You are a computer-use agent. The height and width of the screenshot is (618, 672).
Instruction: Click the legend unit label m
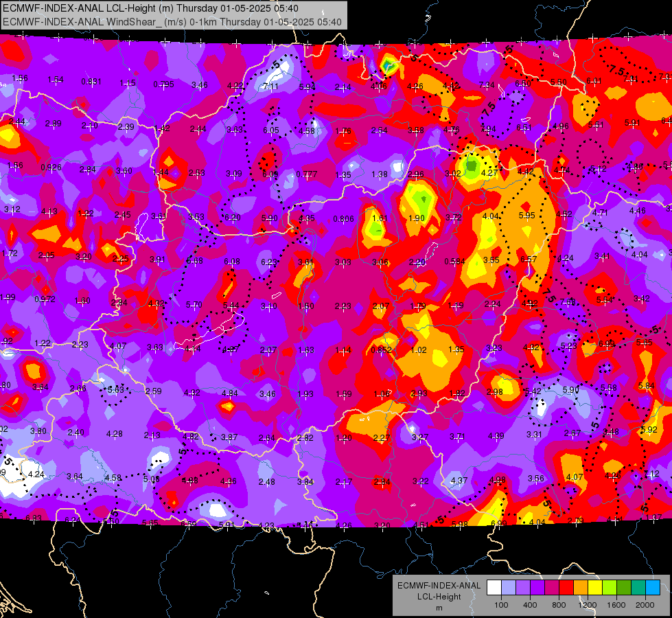point(439,608)
